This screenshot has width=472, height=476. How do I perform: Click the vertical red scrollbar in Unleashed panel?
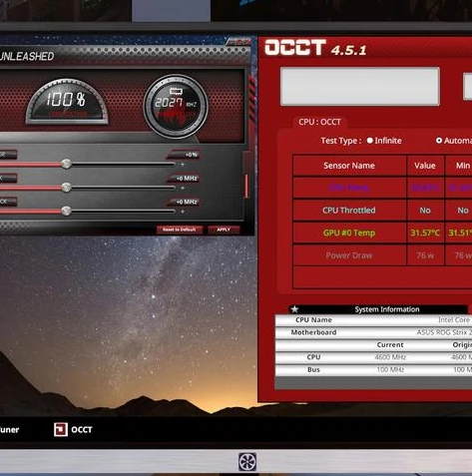coord(246,187)
